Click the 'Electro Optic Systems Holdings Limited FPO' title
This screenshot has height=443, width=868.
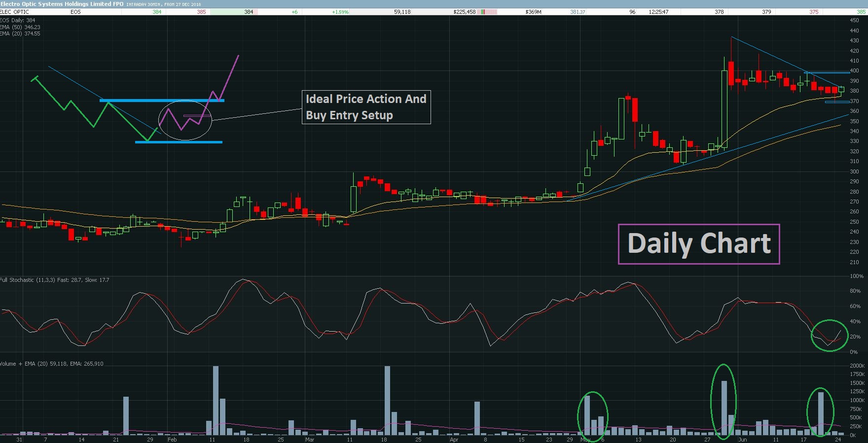click(62, 4)
